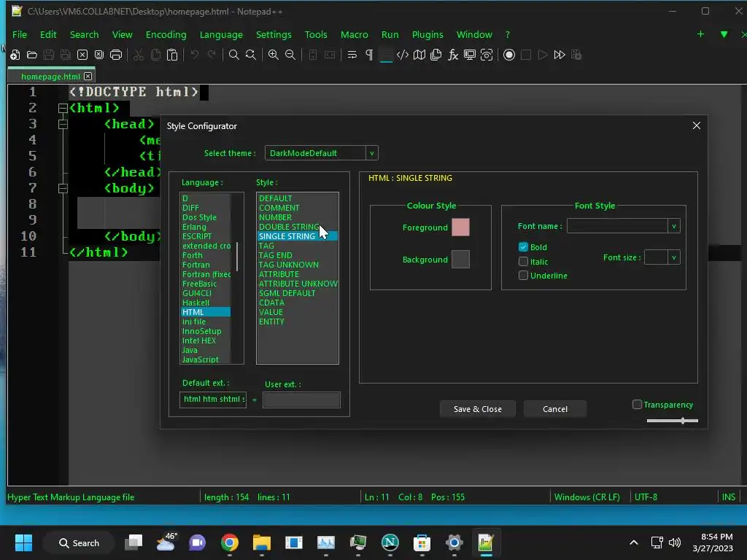This screenshot has width=747, height=560.
Task: Click the Print toolbar icon
Action: point(116,55)
